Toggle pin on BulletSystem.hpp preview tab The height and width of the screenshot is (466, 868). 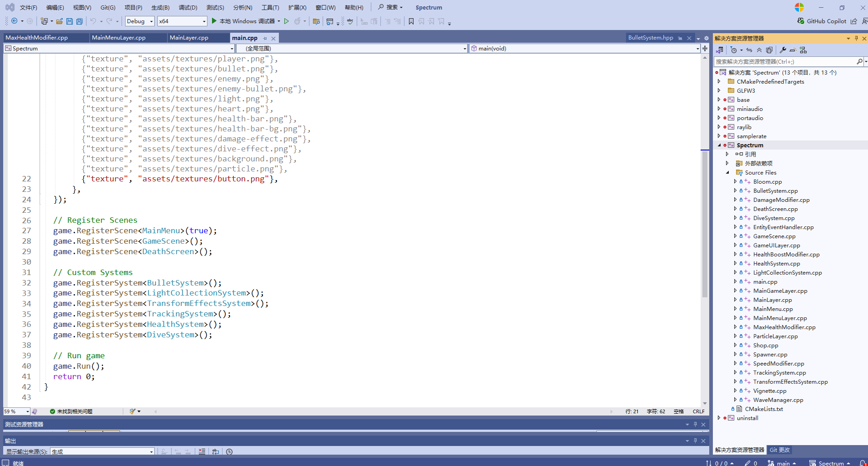[680, 38]
